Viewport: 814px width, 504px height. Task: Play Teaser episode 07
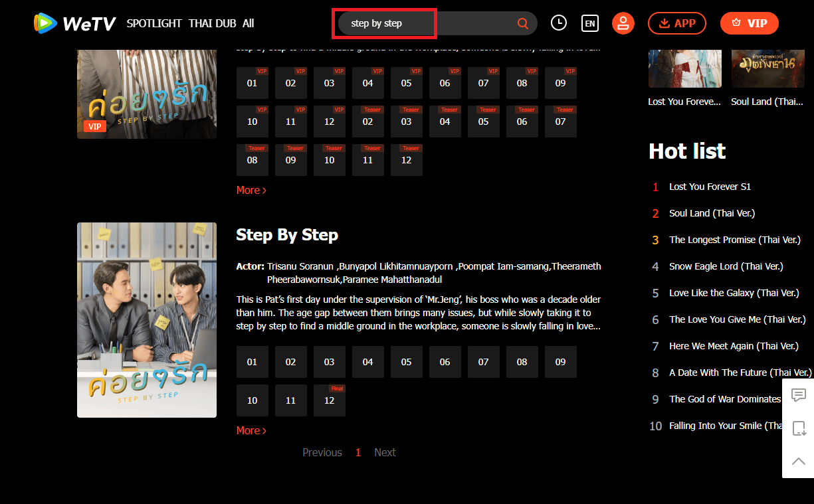[561, 122]
